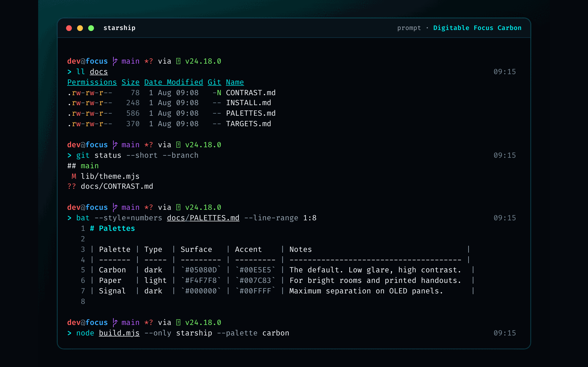Click the 'prompt' label in the title bar
The width and height of the screenshot is (588, 367).
tap(409, 28)
